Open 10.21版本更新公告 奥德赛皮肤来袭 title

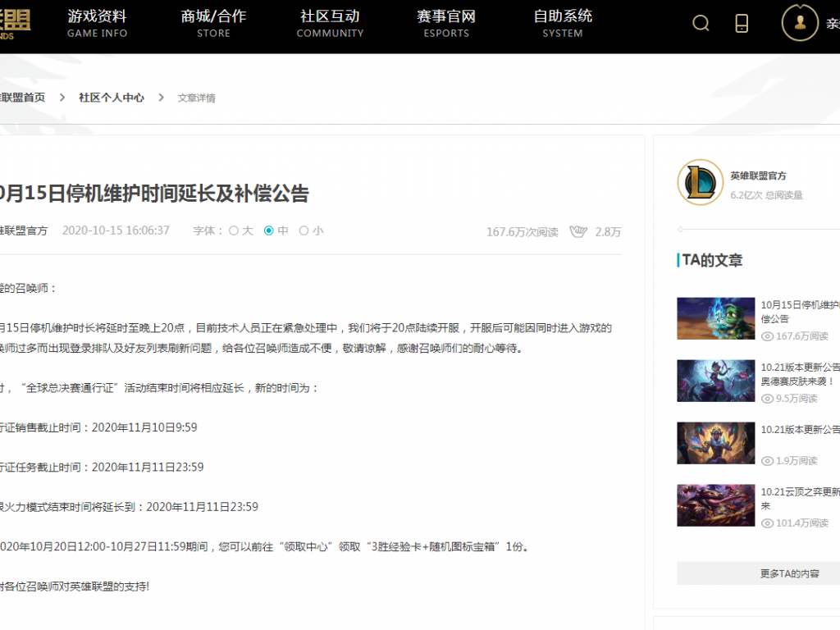[x=801, y=374]
